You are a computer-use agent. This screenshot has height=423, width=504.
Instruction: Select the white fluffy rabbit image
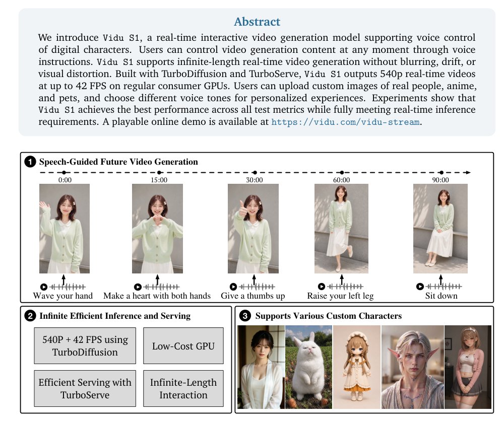click(x=308, y=367)
